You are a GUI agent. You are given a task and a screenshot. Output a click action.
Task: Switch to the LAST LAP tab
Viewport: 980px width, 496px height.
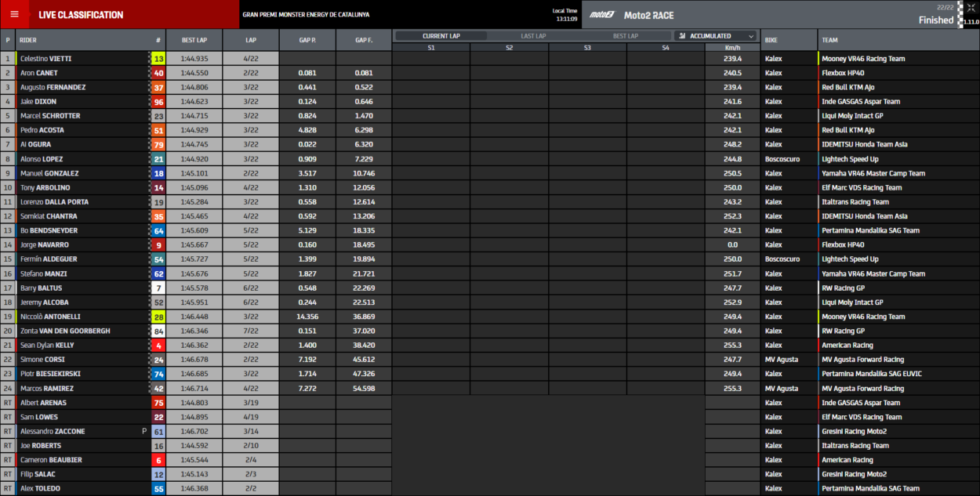coord(533,36)
